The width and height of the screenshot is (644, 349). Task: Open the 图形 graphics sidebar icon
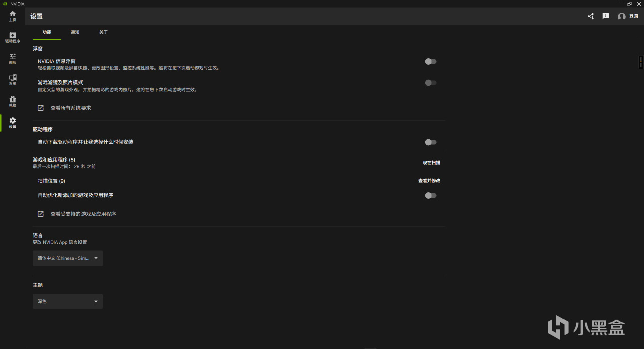(x=13, y=59)
